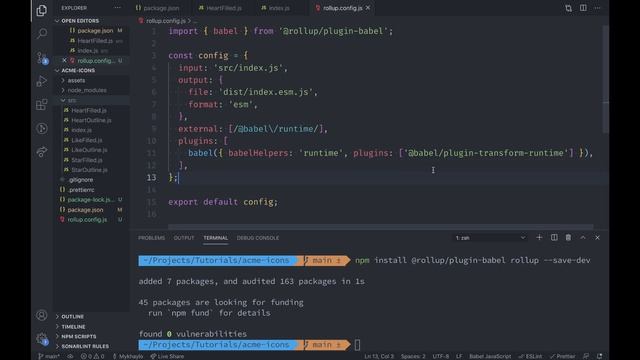Click the editor horizontal scrollbar
640x360 pixels.
click(380, 227)
